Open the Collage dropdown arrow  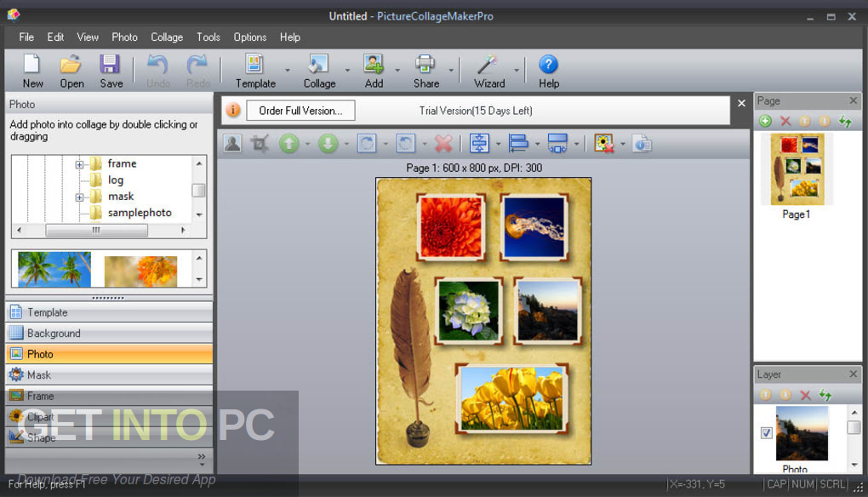pyautogui.click(x=345, y=71)
